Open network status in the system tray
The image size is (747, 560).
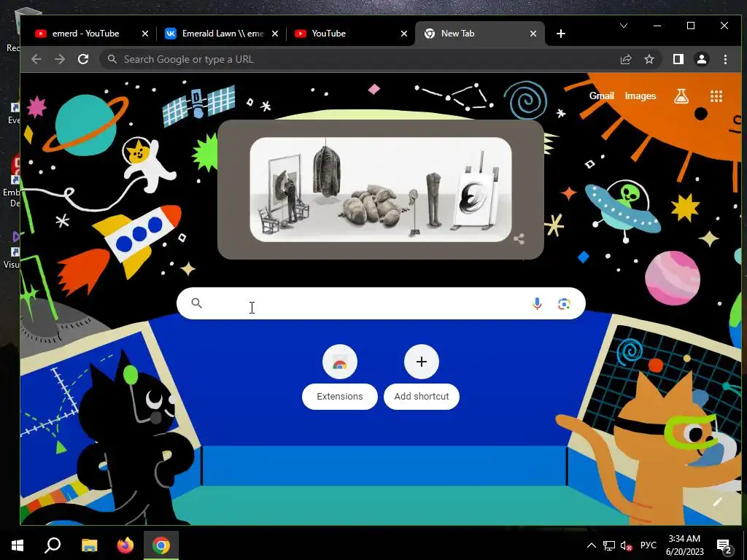pos(609,545)
